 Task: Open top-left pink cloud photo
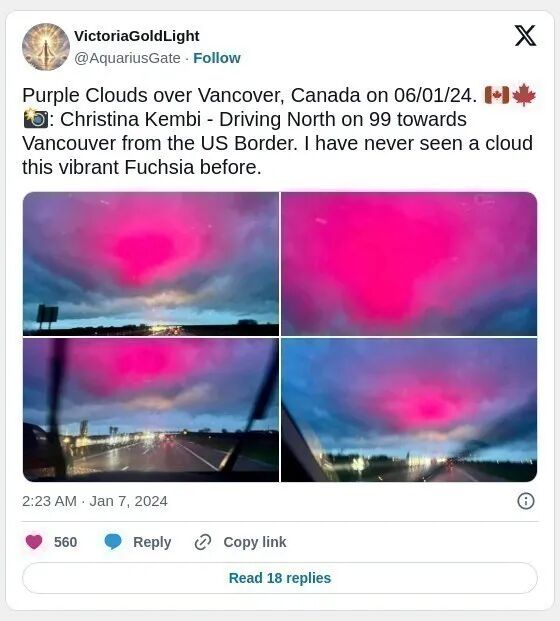click(x=151, y=264)
